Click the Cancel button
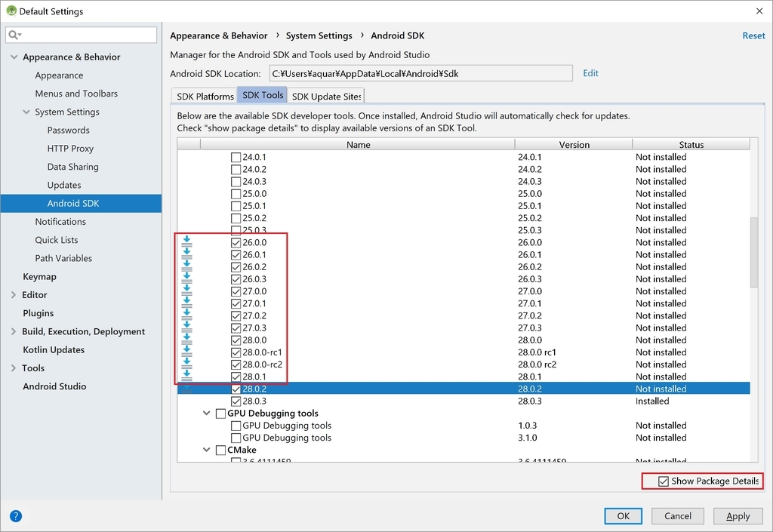Viewport: 773px width, 532px height. point(677,515)
